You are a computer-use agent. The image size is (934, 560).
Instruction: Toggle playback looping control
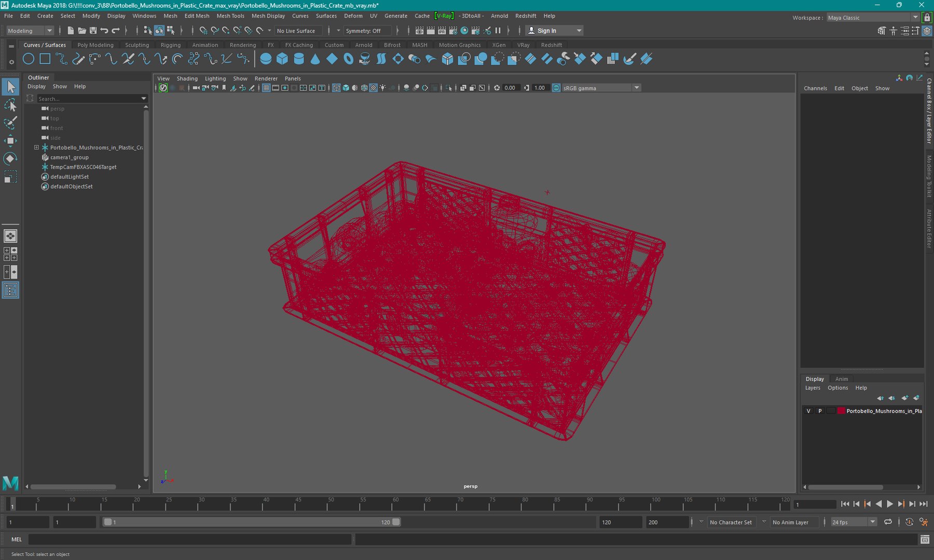888,522
